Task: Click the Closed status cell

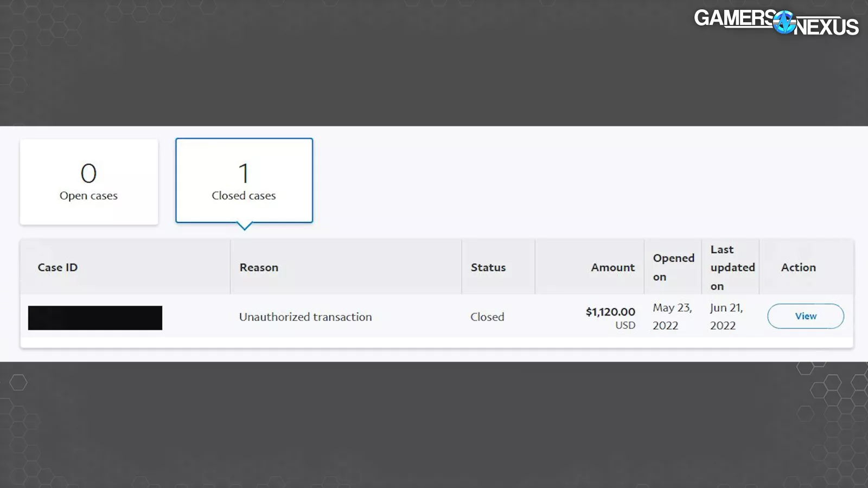Action: tap(487, 317)
